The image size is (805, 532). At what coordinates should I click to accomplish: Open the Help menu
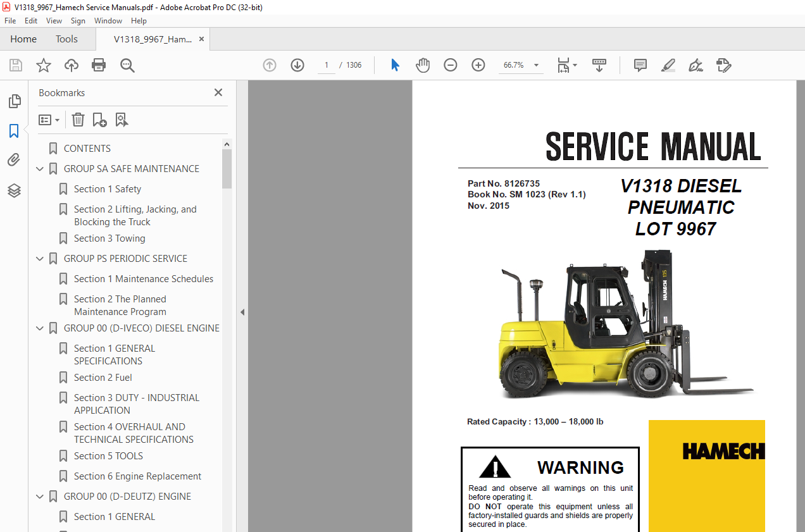[139, 21]
